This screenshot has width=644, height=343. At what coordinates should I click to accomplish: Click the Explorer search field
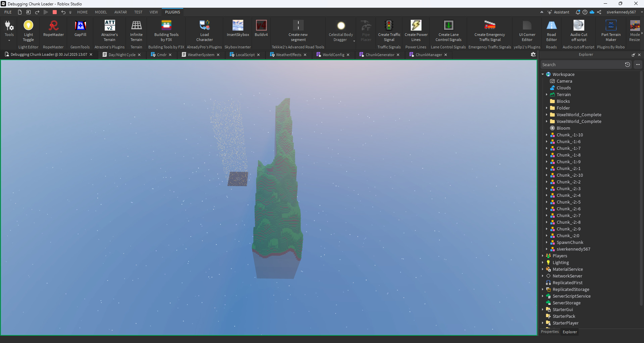point(584,64)
